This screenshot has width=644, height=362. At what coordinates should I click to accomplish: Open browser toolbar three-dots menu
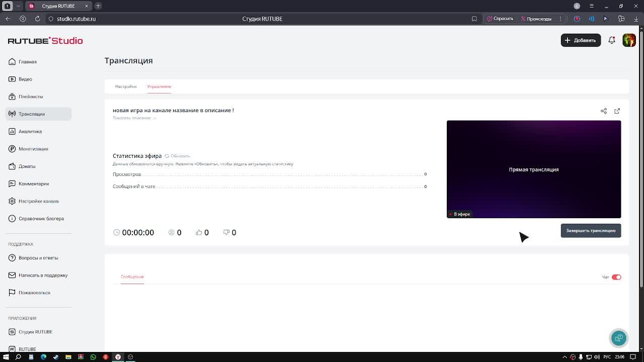(560, 19)
